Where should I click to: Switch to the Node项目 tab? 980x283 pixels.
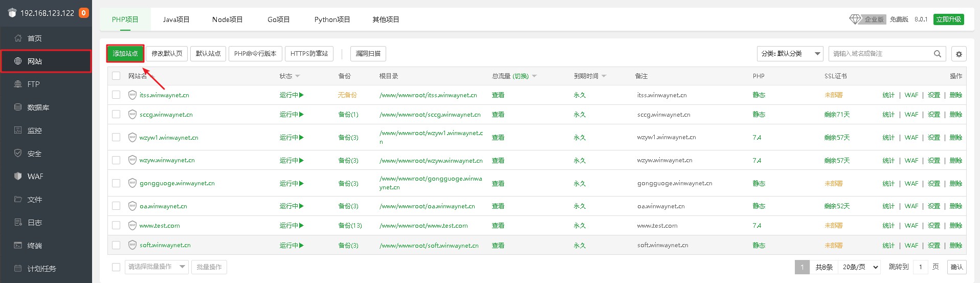point(228,19)
